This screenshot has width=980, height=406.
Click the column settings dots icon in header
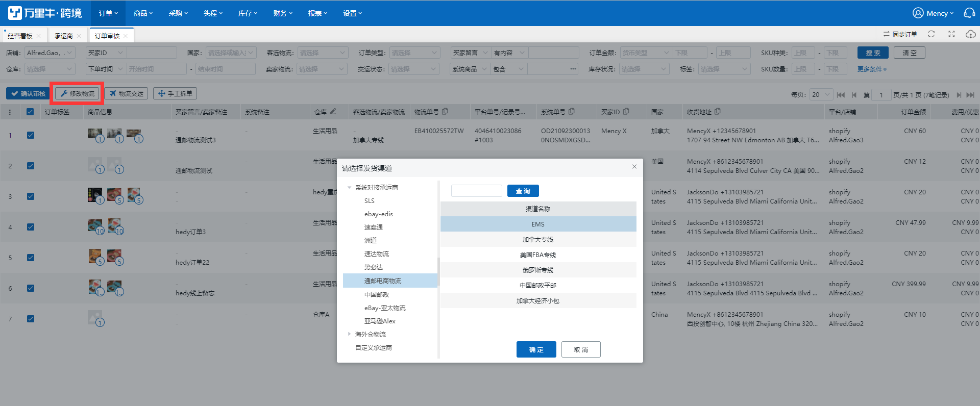10,112
